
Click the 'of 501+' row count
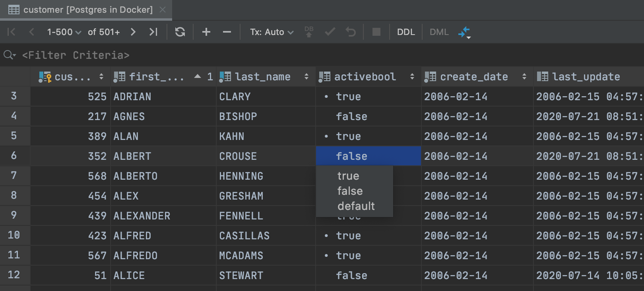104,32
